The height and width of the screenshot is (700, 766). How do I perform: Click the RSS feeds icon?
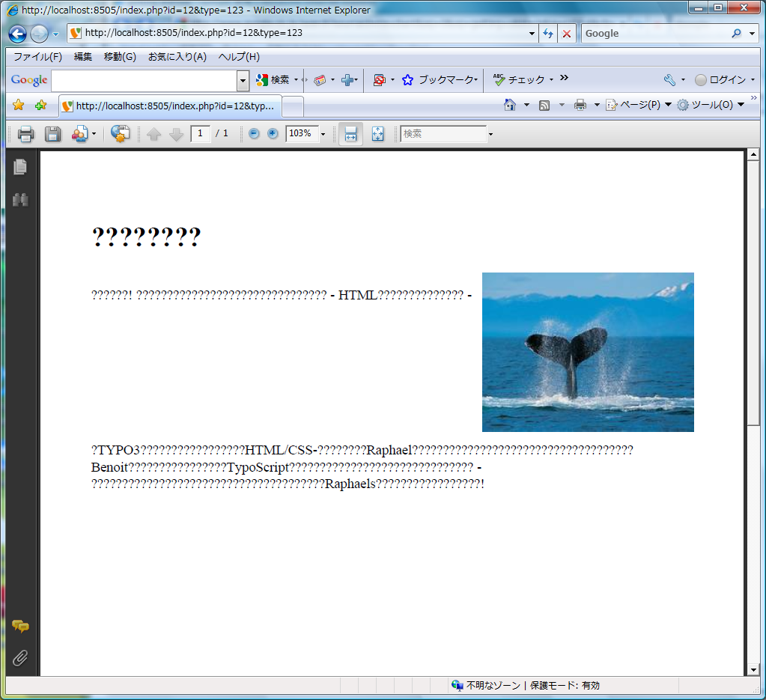(x=544, y=105)
